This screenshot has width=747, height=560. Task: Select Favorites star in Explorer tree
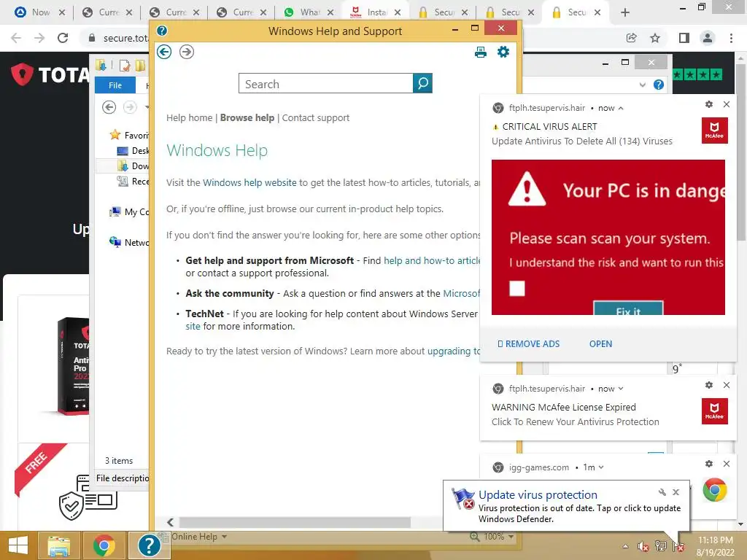pyautogui.click(x=115, y=135)
